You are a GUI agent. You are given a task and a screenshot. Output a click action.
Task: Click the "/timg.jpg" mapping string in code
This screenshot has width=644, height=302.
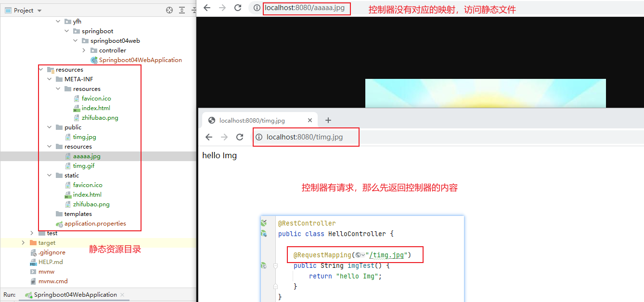click(x=386, y=255)
